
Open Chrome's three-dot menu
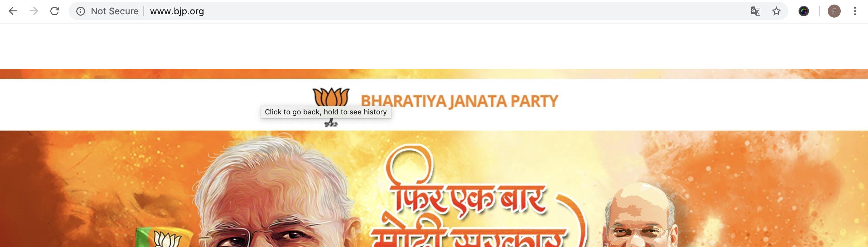point(855,11)
